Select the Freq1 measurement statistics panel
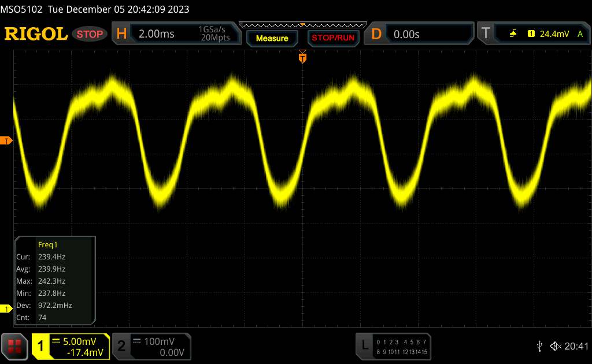The image size is (592, 364). pos(55,280)
